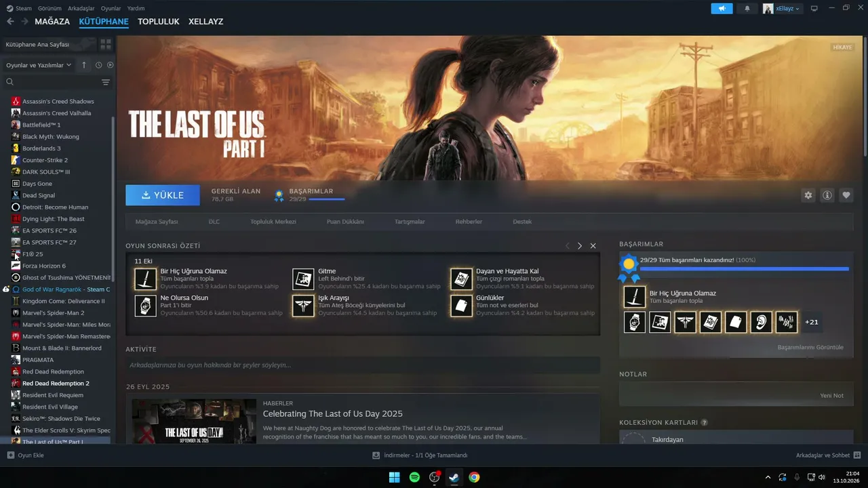The image size is (868, 488).
Task: Open the Arkadaşlar menu
Action: 82,8
